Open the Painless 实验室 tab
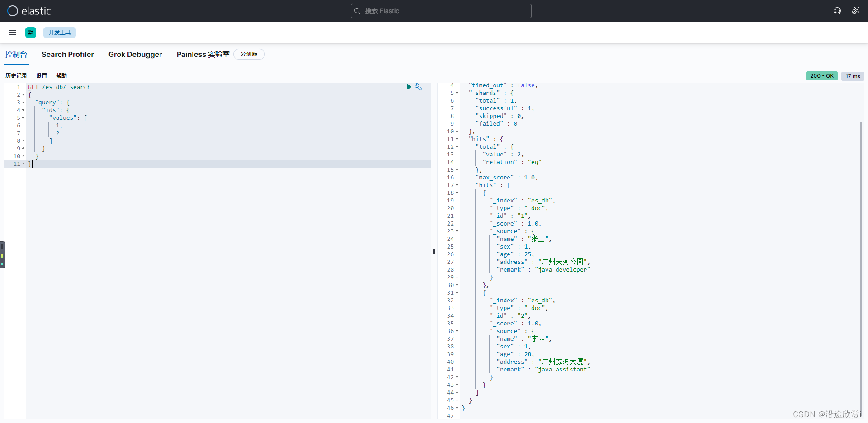 [203, 54]
